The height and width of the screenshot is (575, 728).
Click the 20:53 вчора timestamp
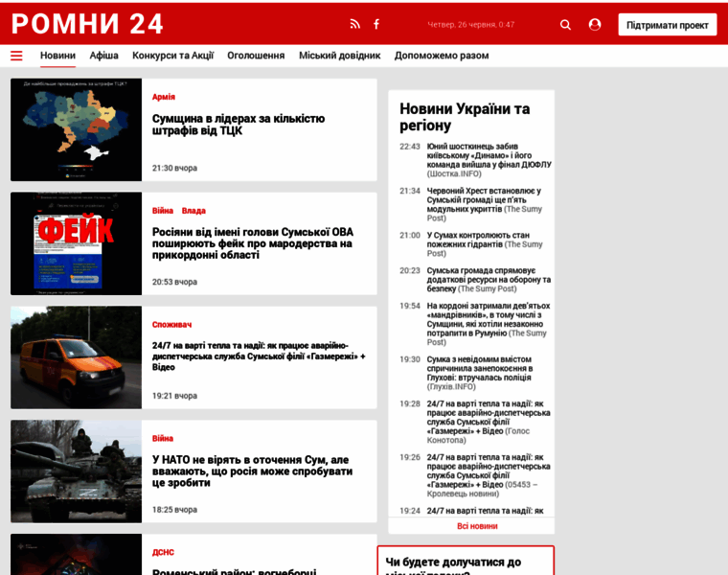click(174, 282)
